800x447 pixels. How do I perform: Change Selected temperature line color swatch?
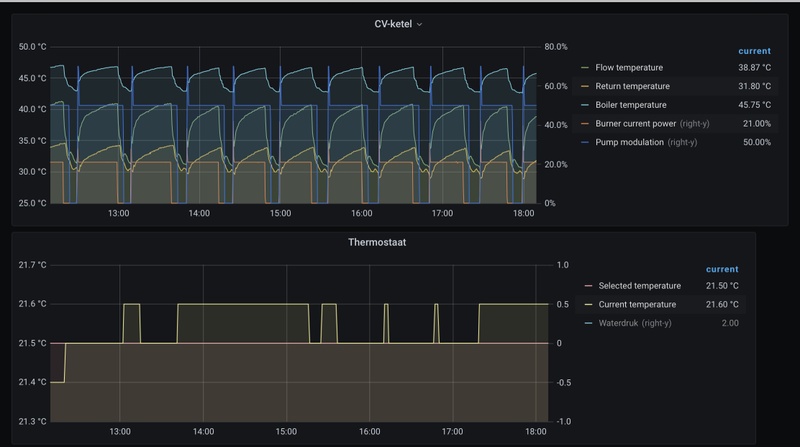tap(588, 286)
